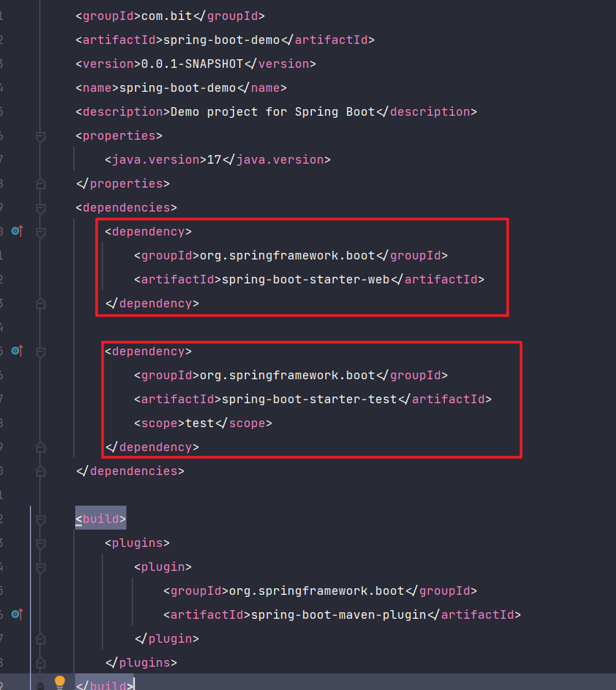This screenshot has height=690, width=616.
Task: Click 'Demo project for Spring Boot' description
Action: click(x=273, y=112)
